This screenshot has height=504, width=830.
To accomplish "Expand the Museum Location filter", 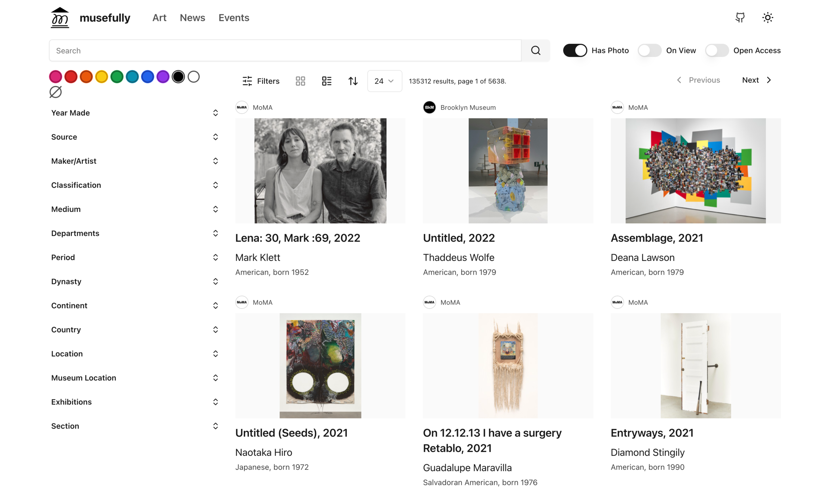I will (135, 378).
